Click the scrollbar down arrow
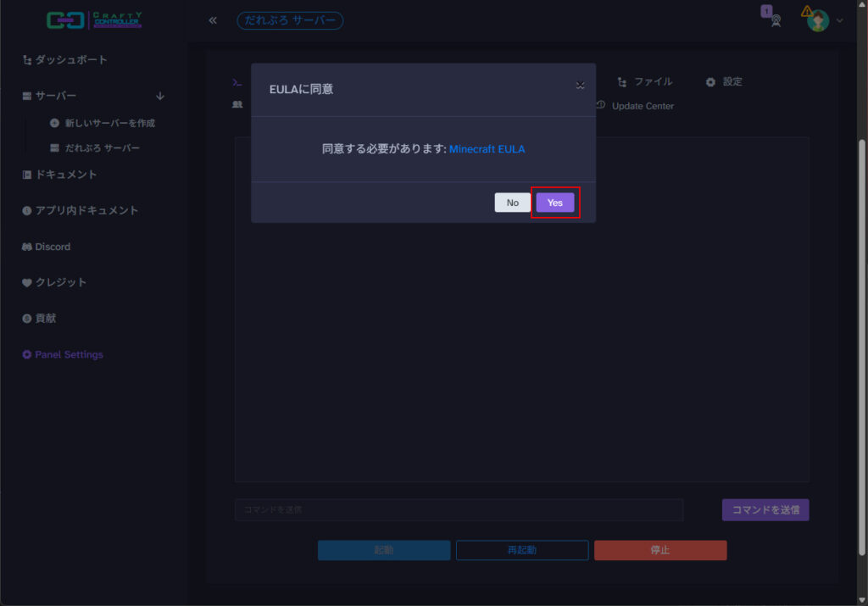 pyautogui.click(x=862, y=600)
